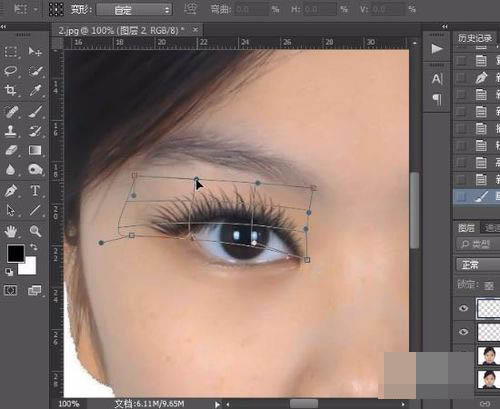Click the warp Bend percentage field
This screenshot has height=409, width=500.
click(x=252, y=10)
